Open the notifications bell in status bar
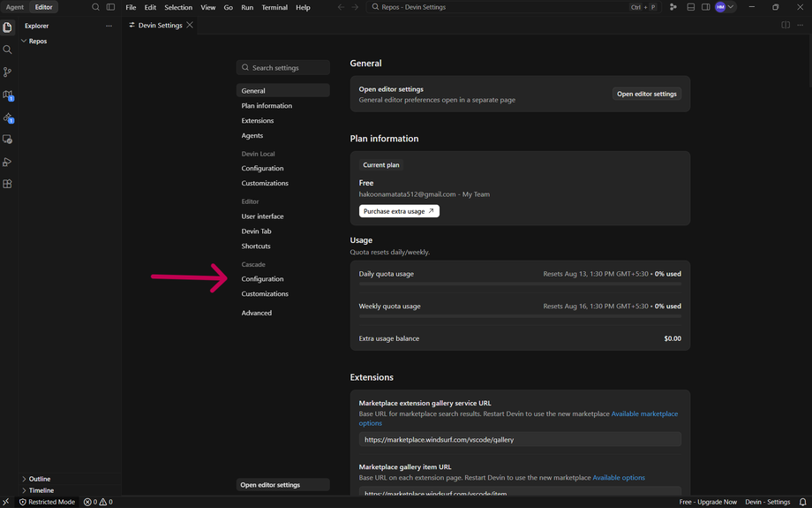Screen dimensions: 812x508 coord(802,502)
